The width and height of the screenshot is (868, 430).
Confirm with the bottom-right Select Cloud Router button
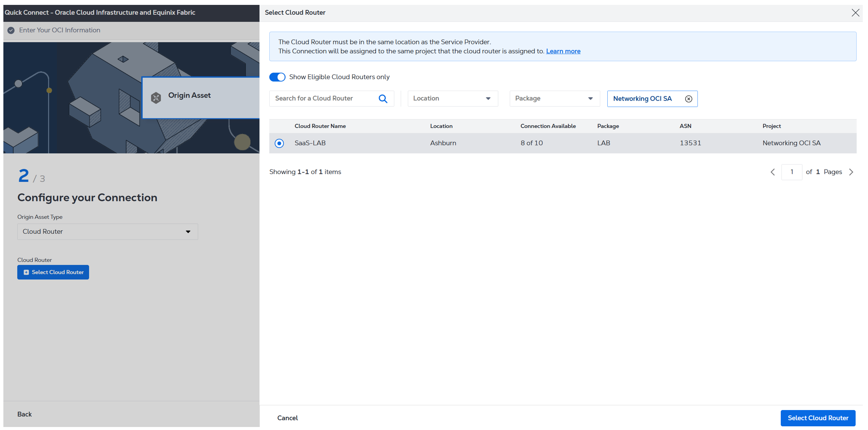818,418
